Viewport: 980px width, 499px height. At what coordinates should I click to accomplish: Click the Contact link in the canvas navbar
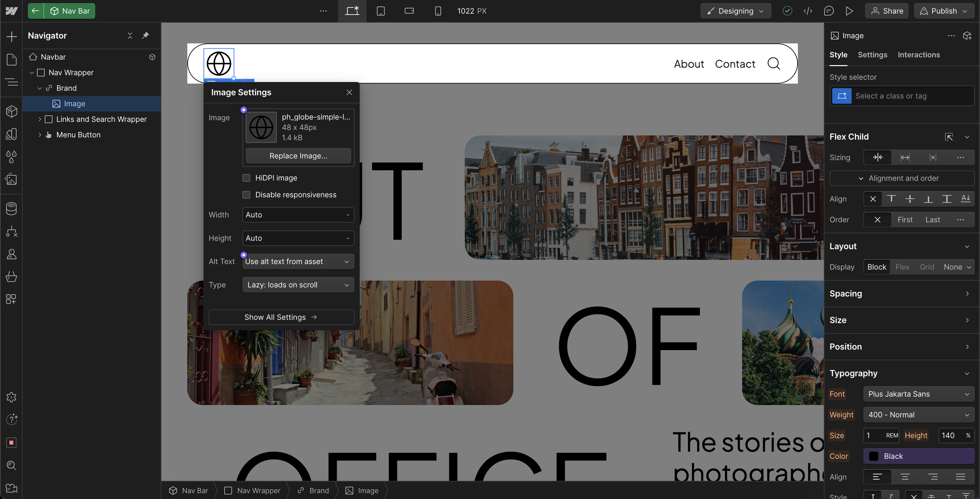[x=735, y=64]
